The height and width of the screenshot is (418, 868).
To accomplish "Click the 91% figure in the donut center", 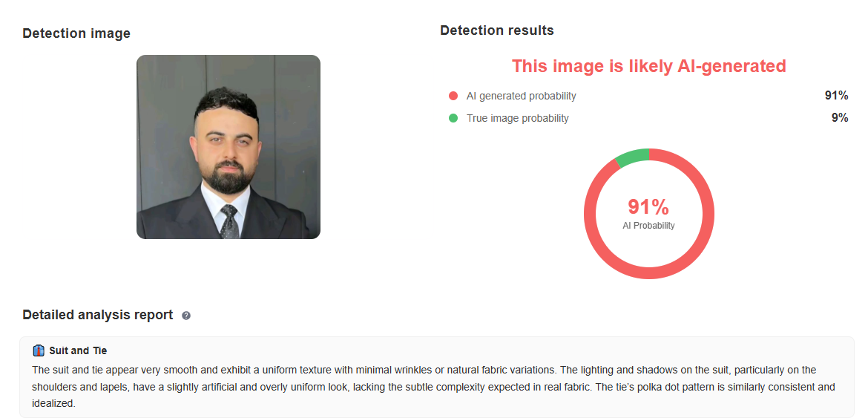I will [x=648, y=207].
